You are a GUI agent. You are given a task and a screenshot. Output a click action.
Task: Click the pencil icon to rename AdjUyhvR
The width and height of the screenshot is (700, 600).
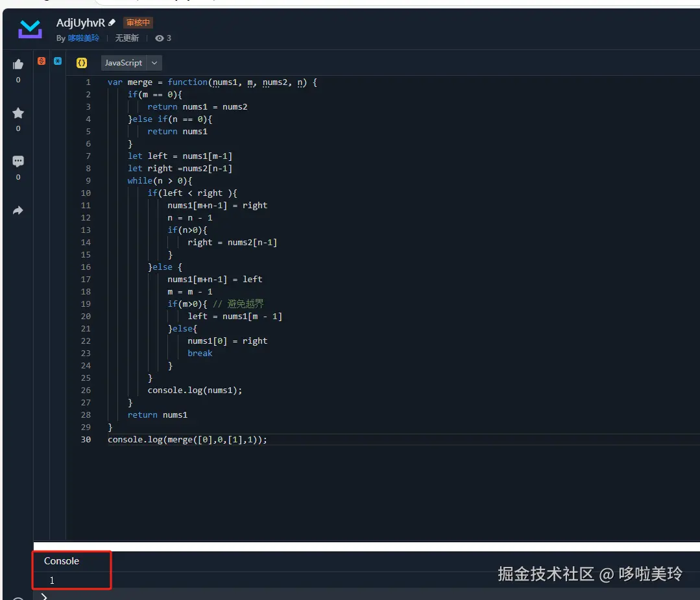point(112,23)
